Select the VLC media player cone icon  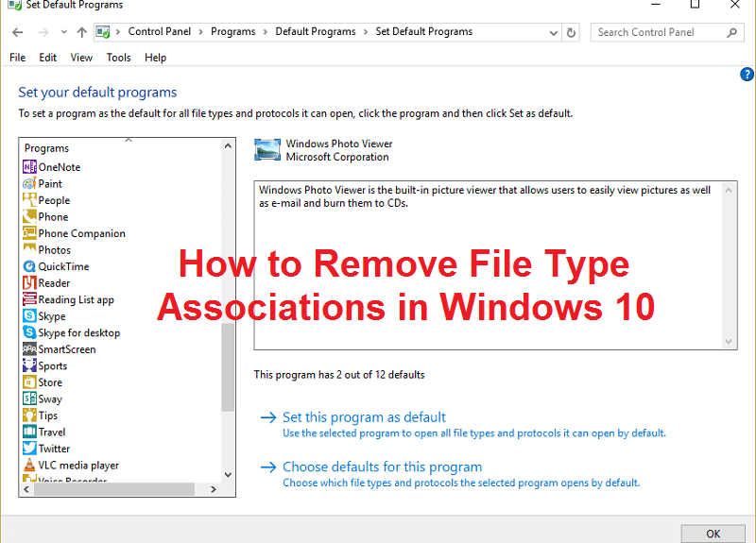[x=29, y=465]
